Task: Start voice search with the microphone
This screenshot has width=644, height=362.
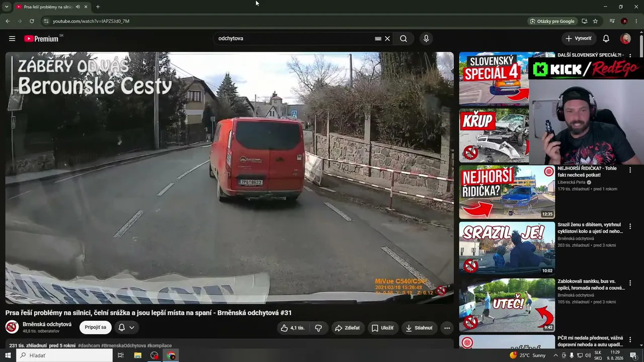Action: click(x=426, y=39)
